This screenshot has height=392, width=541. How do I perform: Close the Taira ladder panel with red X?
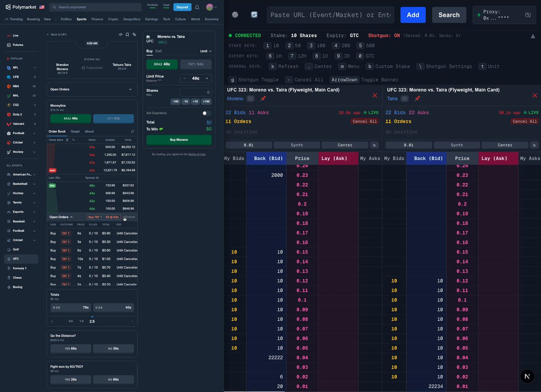535,96
